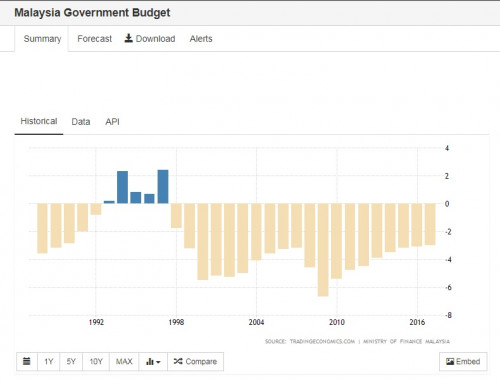Click the 2004 x-axis label
The image size is (500, 382).
click(256, 322)
